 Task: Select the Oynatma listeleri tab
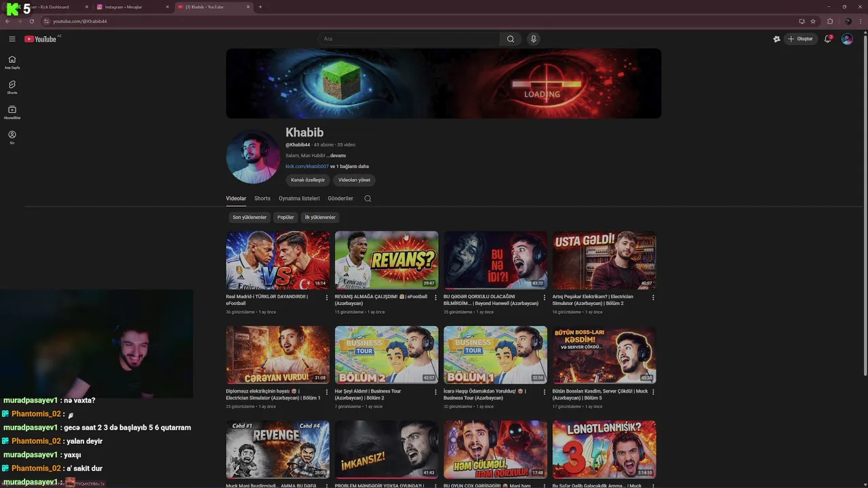[x=299, y=199]
